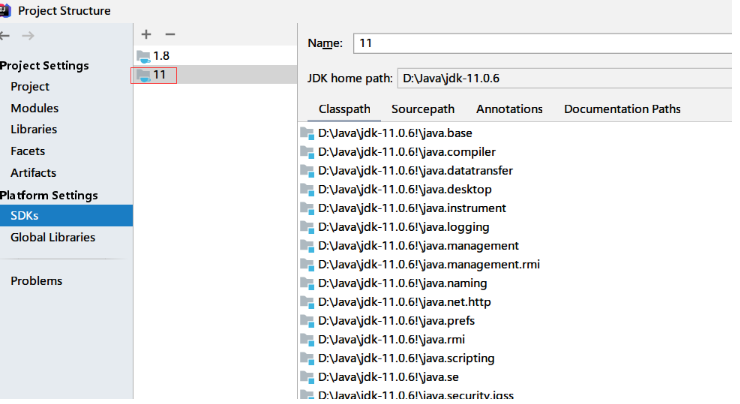Click folder icon of java.prefs entry
Image resolution: width=740 pixels, height=404 pixels.
click(307, 321)
